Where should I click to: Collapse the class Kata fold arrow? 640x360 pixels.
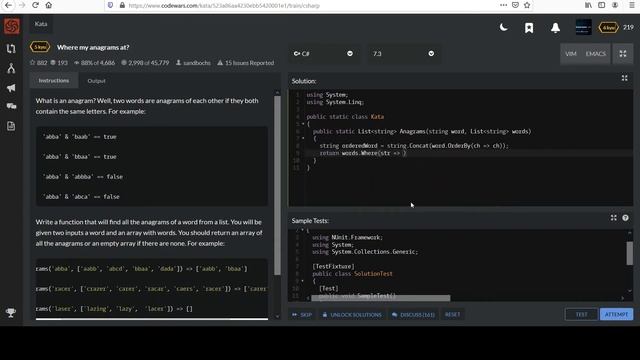pyautogui.click(x=303, y=124)
